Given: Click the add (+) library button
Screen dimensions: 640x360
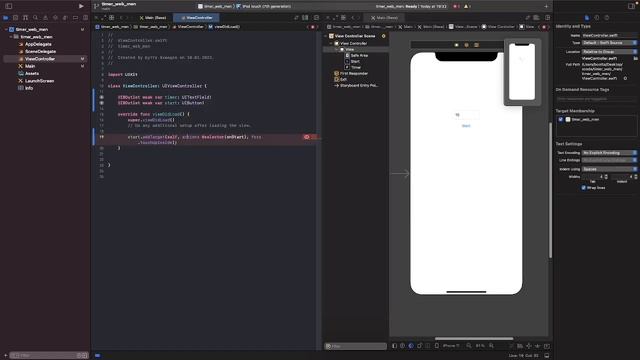Looking at the screenshot, I should pyautogui.click(x=546, y=6).
